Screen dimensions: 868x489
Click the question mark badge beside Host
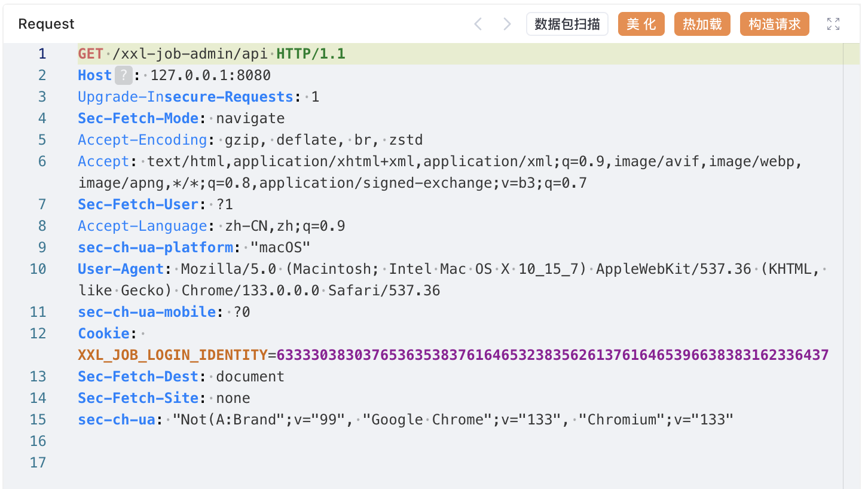[123, 75]
